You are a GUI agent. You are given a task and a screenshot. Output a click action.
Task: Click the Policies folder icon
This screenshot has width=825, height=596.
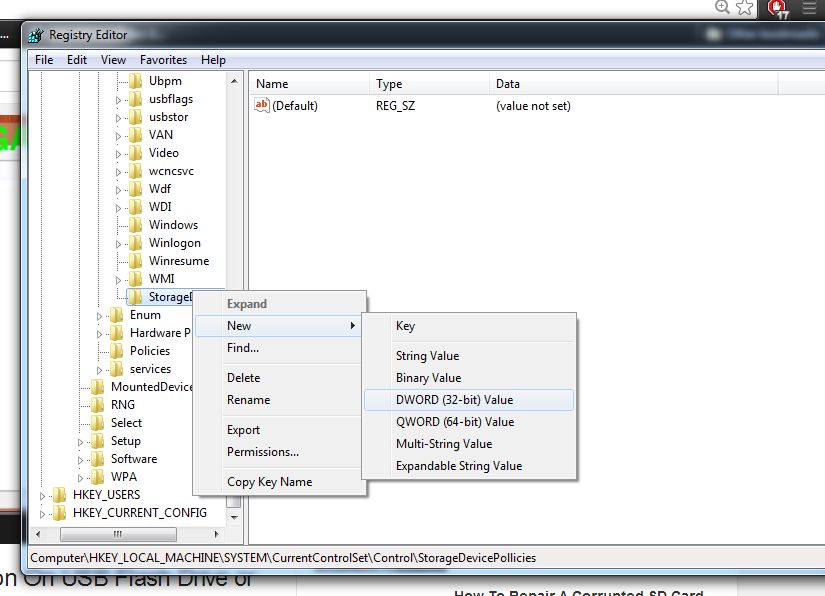click(117, 351)
